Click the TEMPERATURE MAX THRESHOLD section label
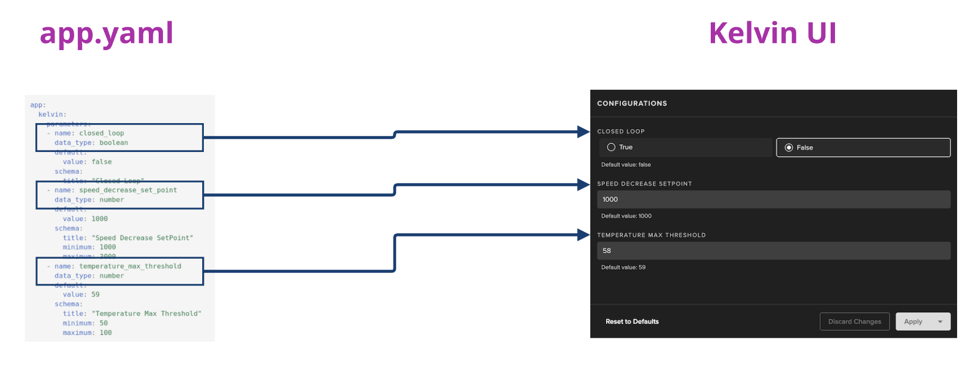Screen dimensions: 980x365 click(x=651, y=235)
